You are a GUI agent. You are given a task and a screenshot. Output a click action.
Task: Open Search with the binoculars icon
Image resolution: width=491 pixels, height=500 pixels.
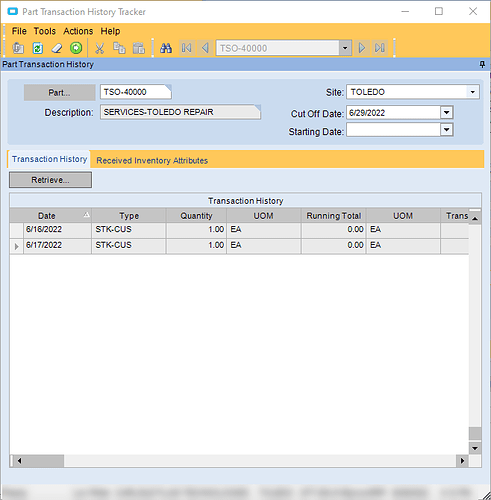pos(166,48)
